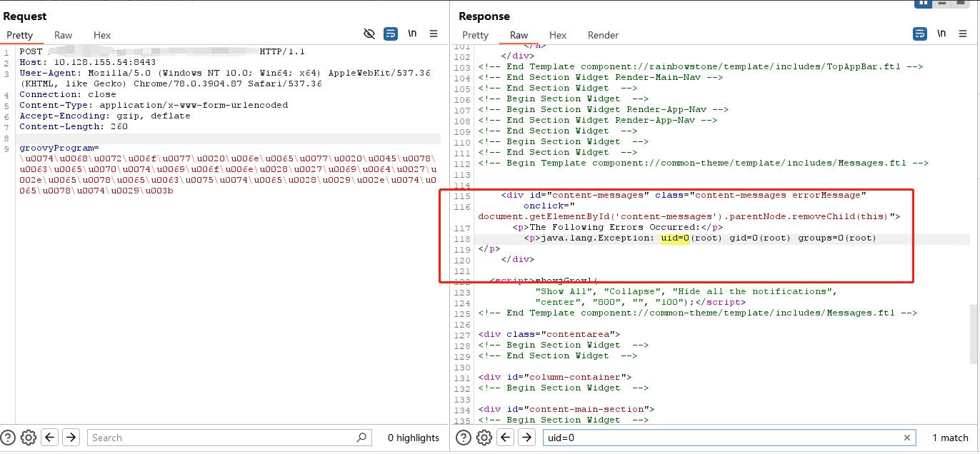Click the magnifier icon in Request search box
The height and width of the screenshot is (454, 980).
[x=361, y=438]
